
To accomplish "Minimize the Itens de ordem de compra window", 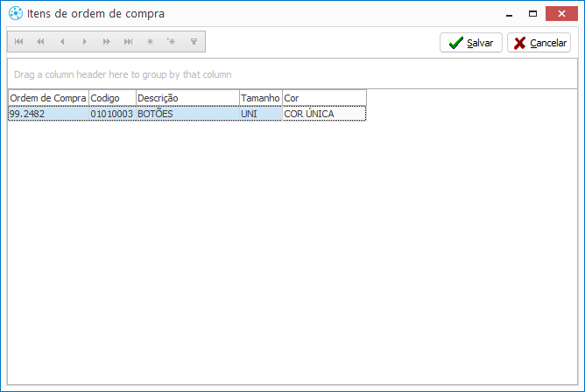I will [510, 14].
